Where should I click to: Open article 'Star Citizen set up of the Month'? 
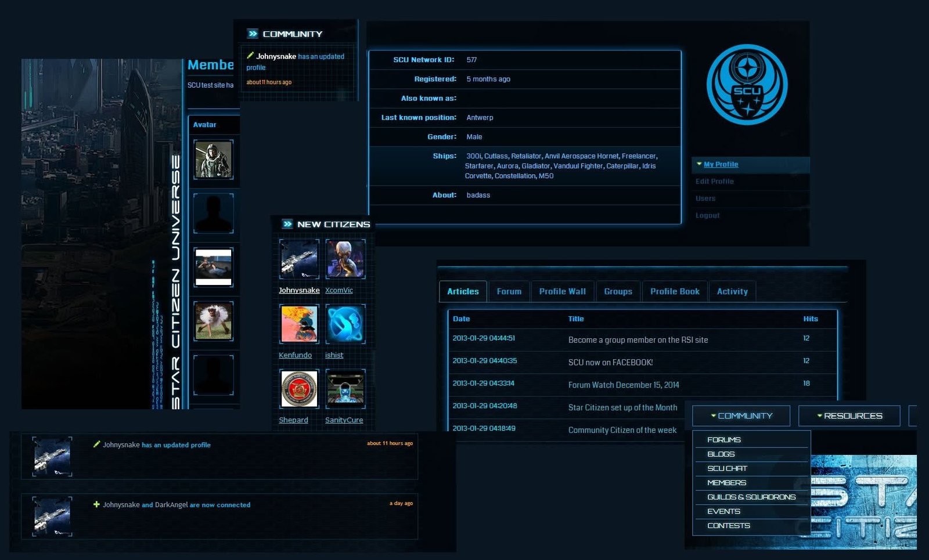[622, 407]
